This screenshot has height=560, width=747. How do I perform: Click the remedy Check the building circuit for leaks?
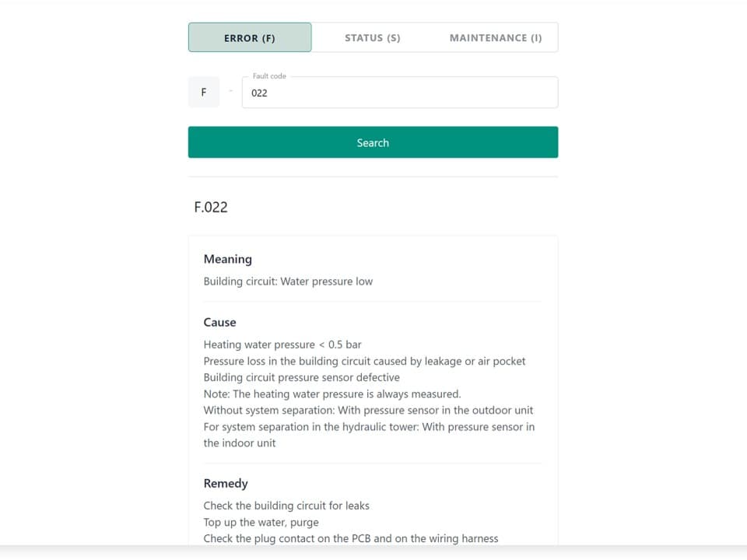pyautogui.click(x=286, y=506)
